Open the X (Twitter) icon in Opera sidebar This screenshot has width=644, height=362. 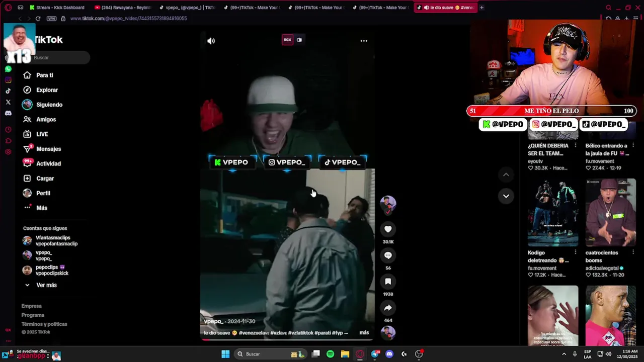tap(8, 102)
